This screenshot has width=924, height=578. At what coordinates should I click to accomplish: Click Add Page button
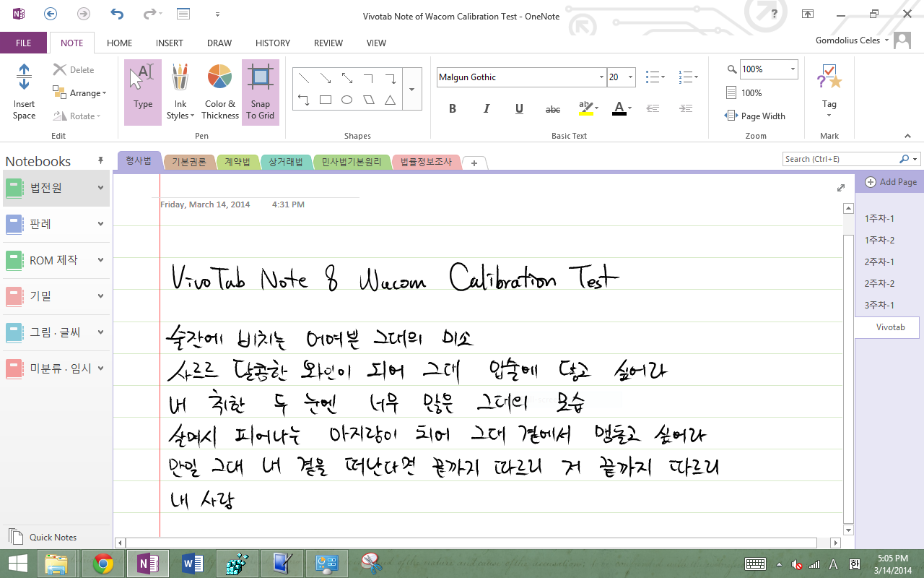891,182
